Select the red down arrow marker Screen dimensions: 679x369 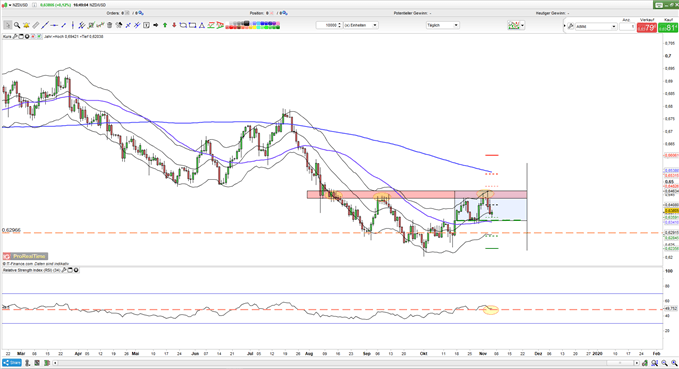coord(175,25)
